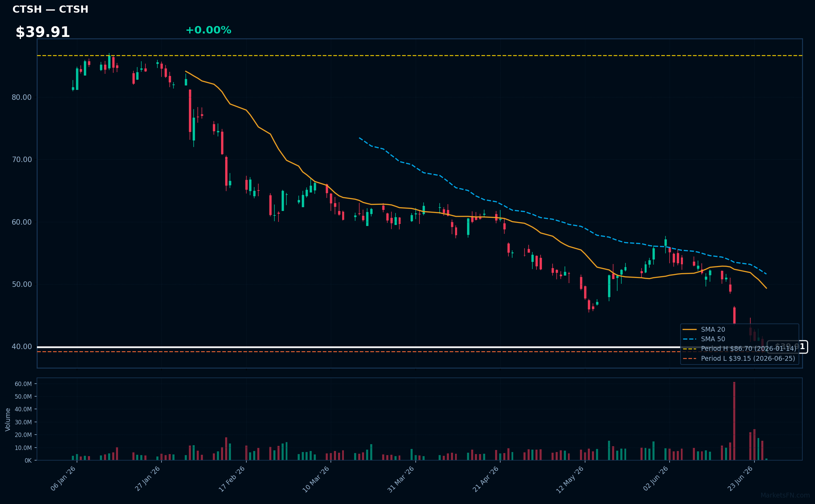
Task: Click the 10.0M volume axis label
Action: pos(23,448)
